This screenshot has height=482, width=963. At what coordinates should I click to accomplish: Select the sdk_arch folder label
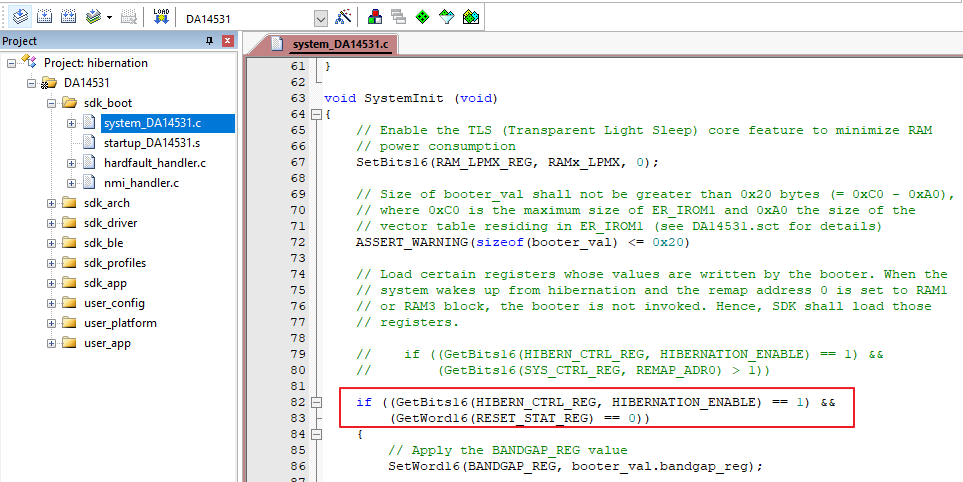click(x=107, y=203)
